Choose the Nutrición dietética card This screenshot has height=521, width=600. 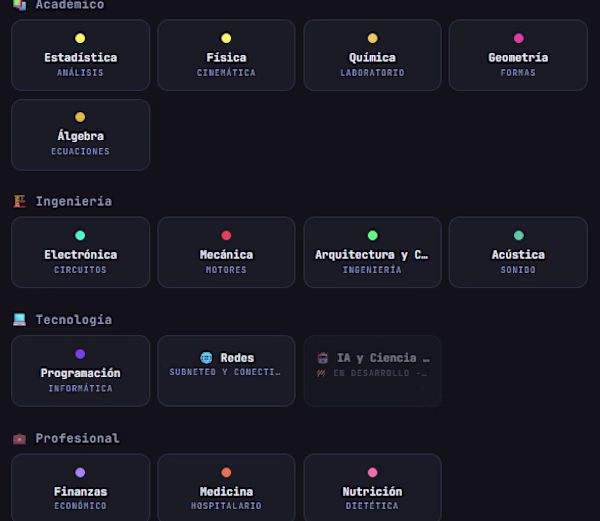(372, 487)
